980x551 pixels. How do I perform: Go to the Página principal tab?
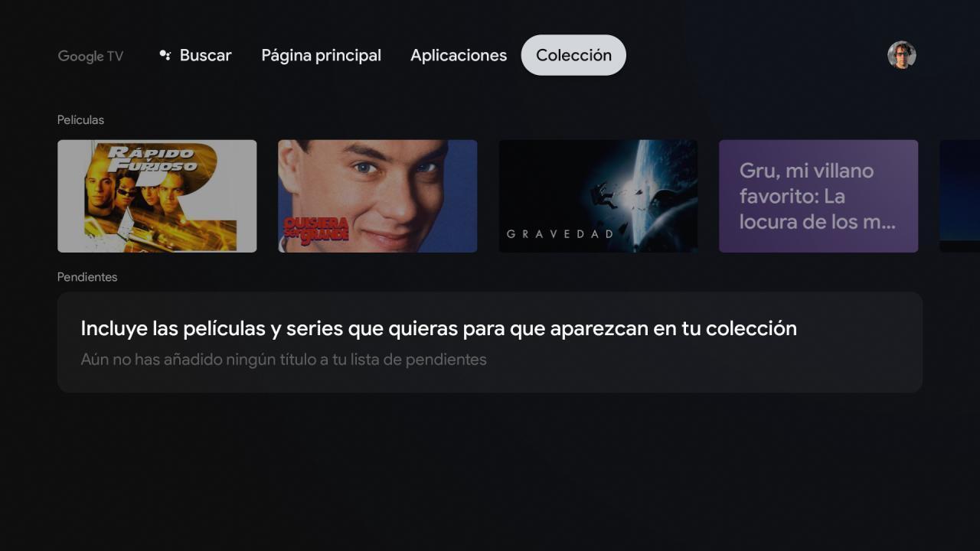(322, 55)
